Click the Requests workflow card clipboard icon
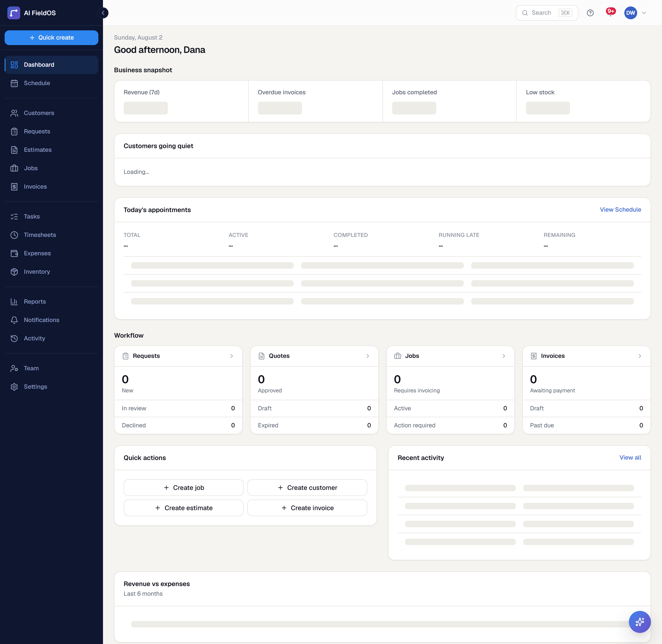The width and height of the screenshot is (662, 644). [126, 356]
